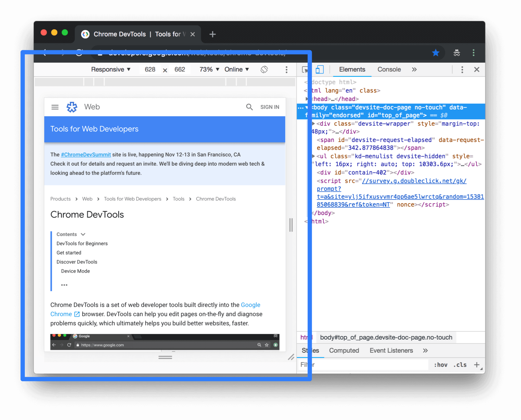Click the rotate viewport icon
This screenshot has height=420, width=521.
(x=264, y=70)
